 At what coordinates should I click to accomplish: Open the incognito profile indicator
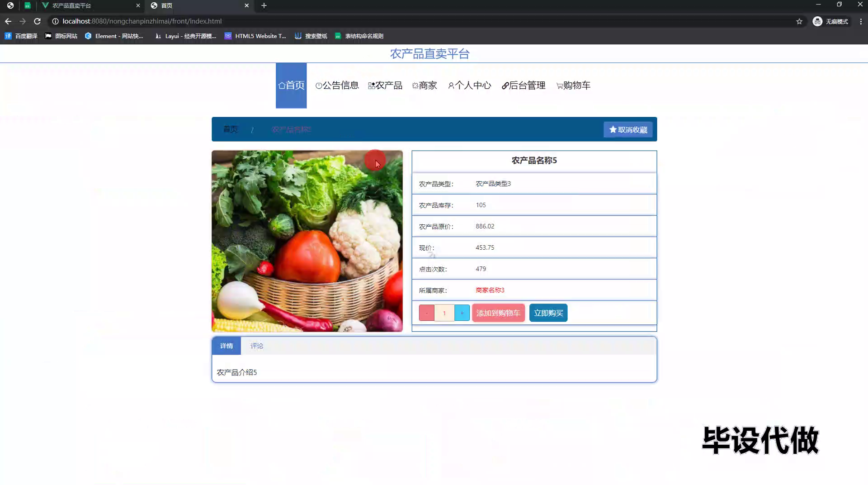pos(830,21)
